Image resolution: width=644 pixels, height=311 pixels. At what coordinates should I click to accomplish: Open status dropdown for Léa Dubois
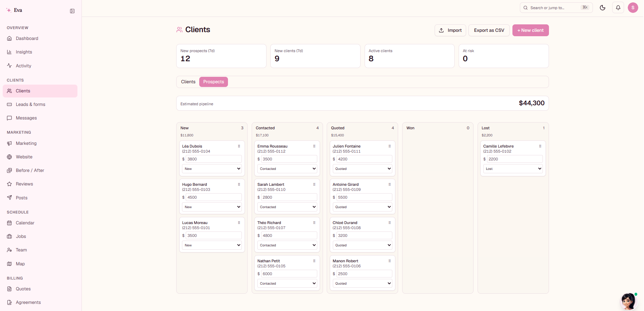212,169
